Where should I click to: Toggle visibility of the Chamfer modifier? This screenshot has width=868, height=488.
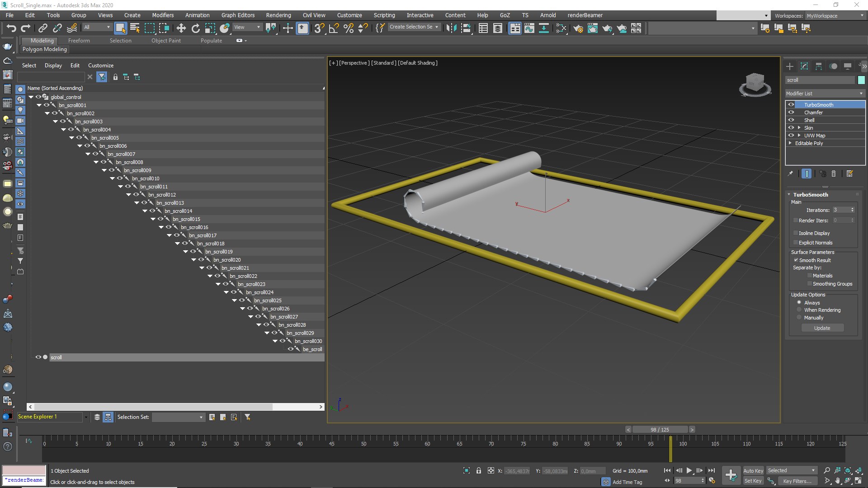791,112
